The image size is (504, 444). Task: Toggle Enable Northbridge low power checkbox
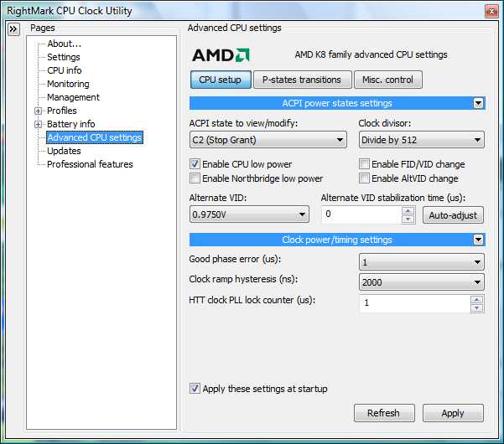point(195,178)
